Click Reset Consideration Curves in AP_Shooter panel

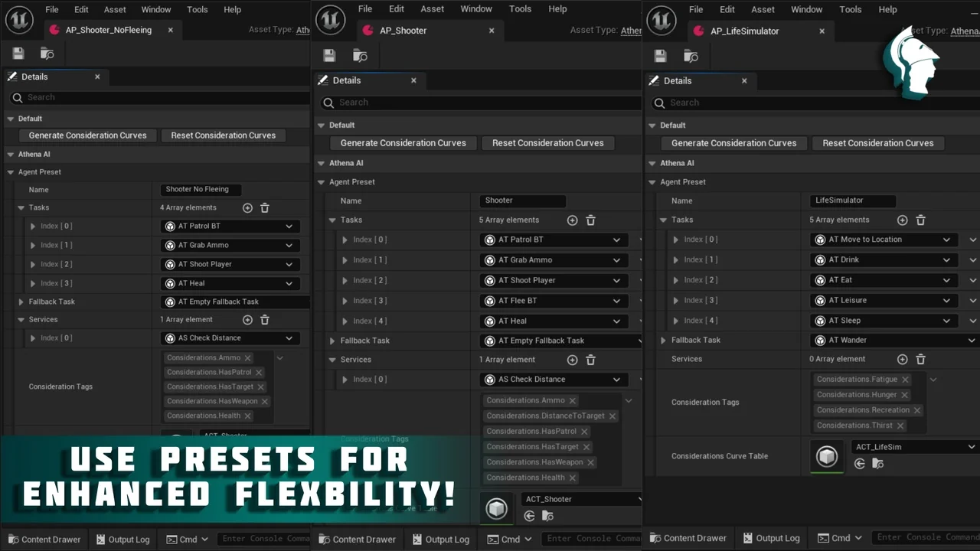[x=547, y=143]
